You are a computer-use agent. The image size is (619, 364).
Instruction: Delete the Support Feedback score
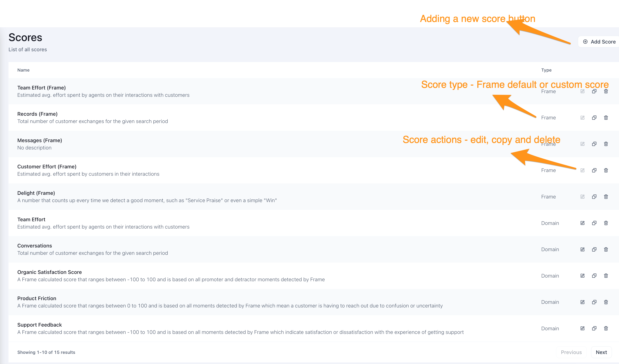(x=606, y=328)
